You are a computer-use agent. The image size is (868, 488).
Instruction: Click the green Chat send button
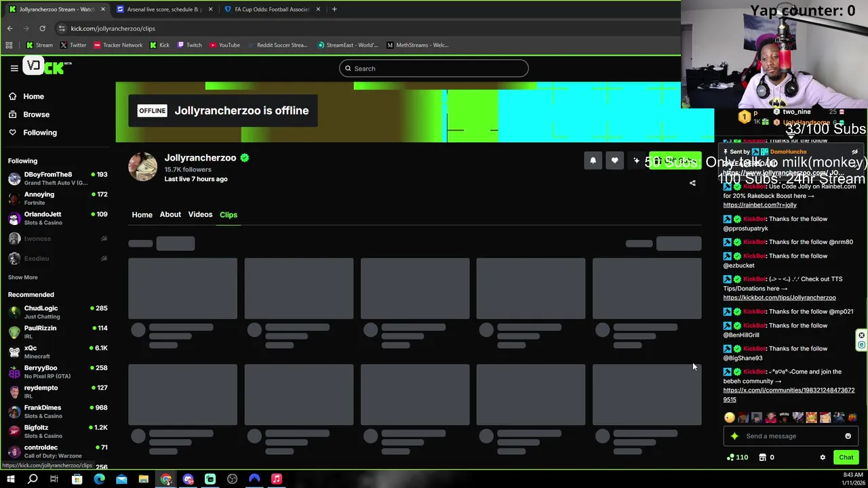[x=846, y=457]
